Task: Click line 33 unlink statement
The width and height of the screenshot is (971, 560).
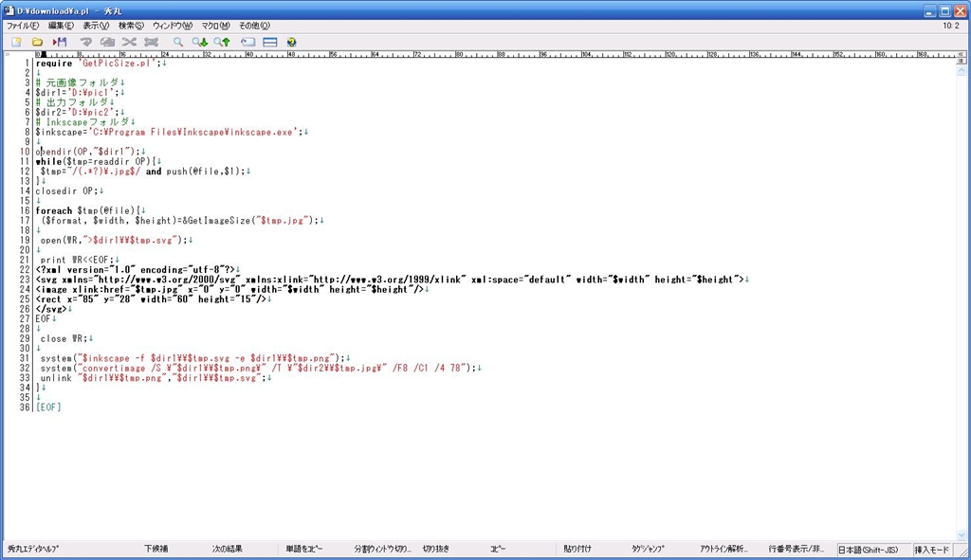Action: (154, 378)
